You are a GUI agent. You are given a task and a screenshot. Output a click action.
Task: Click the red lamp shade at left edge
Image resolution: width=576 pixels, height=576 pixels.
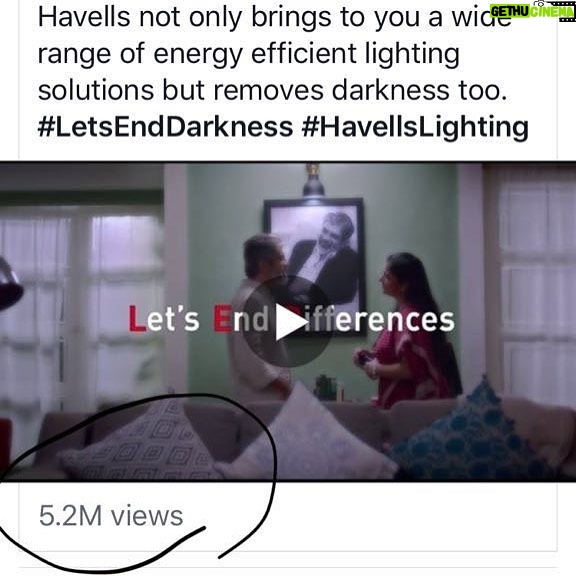[x=10, y=287]
